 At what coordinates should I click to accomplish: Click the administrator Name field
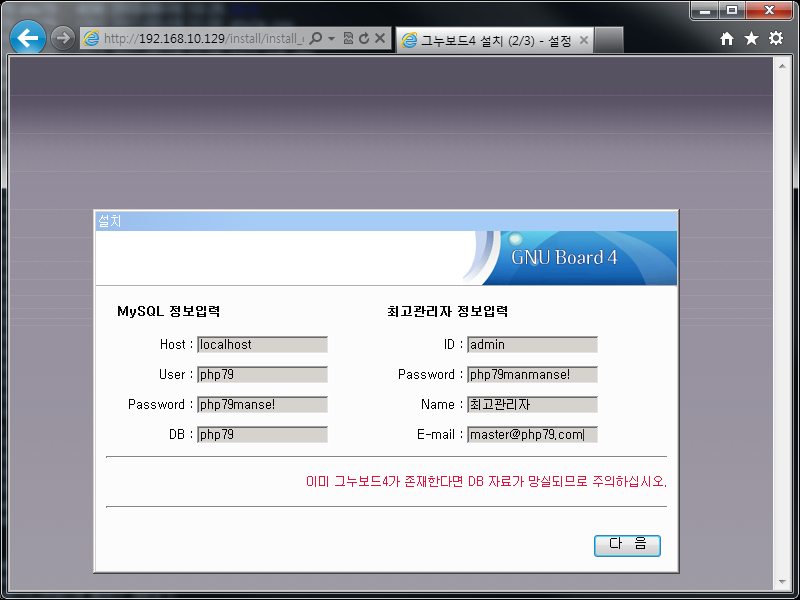point(532,405)
